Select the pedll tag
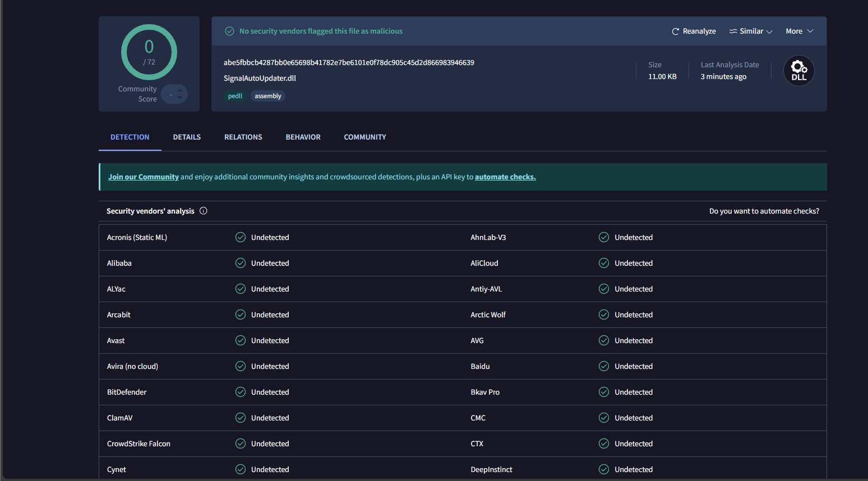 (235, 96)
